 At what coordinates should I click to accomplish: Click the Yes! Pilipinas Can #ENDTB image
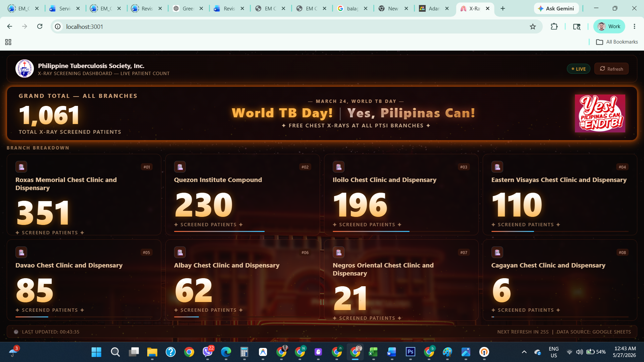(x=600, y=113)
